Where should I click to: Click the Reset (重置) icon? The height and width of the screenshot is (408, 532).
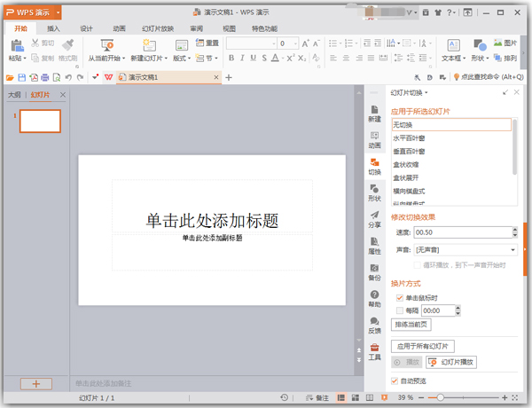click(199, 43)
